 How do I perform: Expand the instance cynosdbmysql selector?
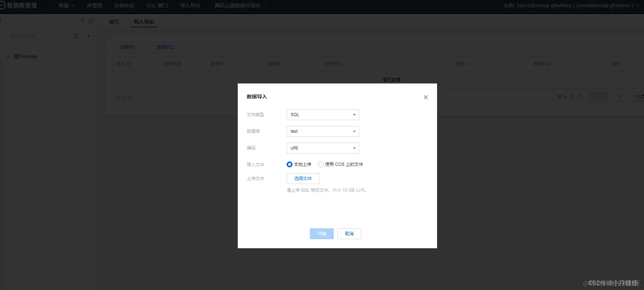(572, 6)
